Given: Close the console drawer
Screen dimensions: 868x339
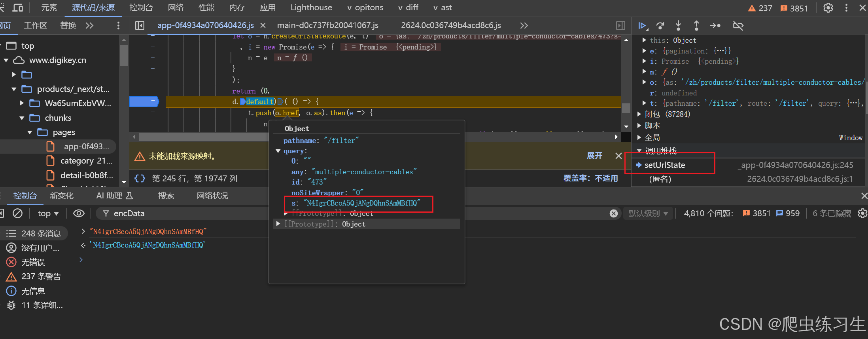Looking at the screenshot, I should (x=864, y=196).
